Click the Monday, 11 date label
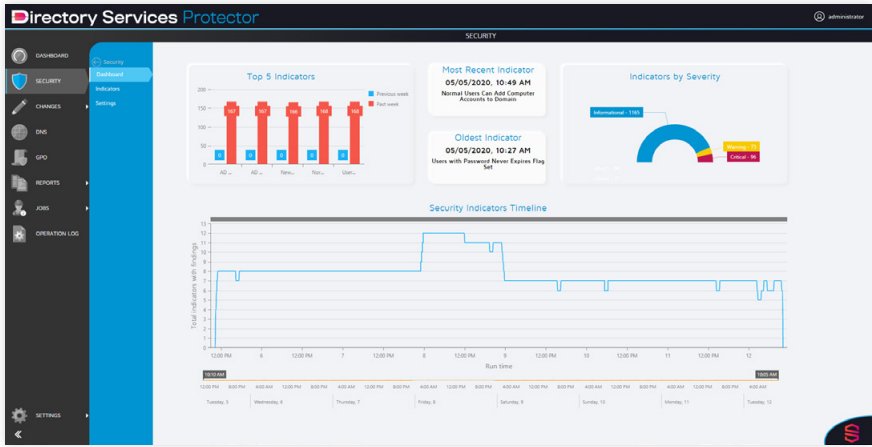Viewport: 872px width, 447px height. (x=675, y=401)
